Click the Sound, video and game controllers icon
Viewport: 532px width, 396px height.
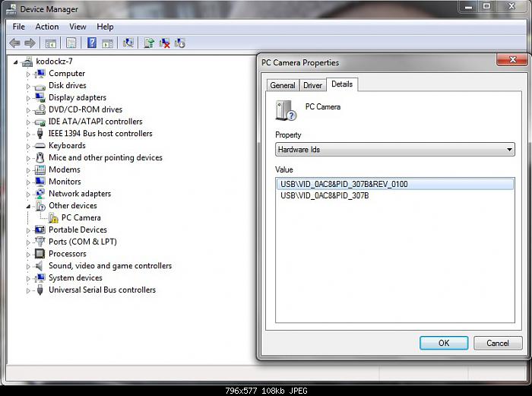40,266
